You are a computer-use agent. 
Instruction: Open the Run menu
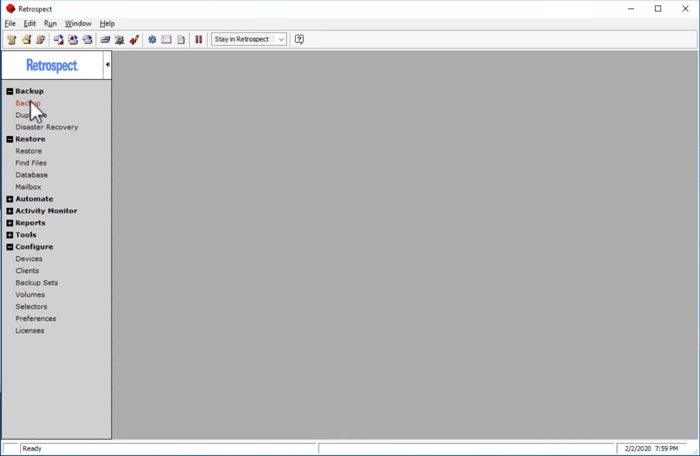[50, 24]
